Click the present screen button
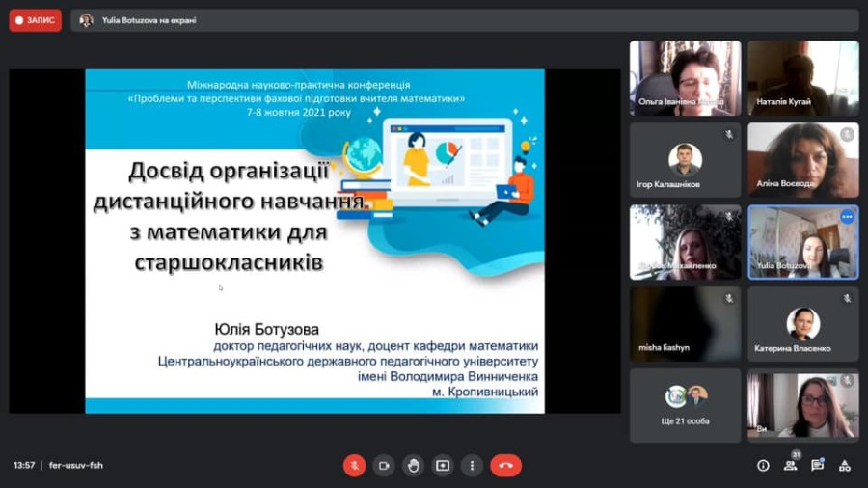This screenshot has height=488, width=868. coord(443,465)
